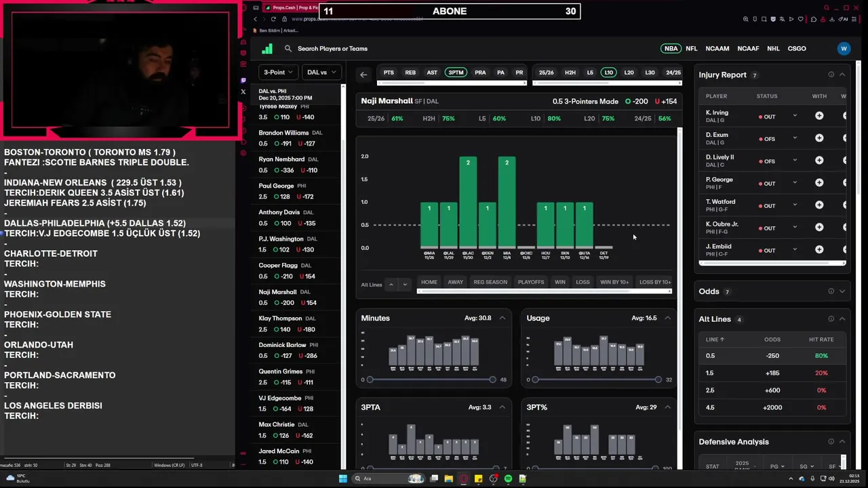
Task: Open Notepad++ taskbar icon
Action: click(523, 479)
